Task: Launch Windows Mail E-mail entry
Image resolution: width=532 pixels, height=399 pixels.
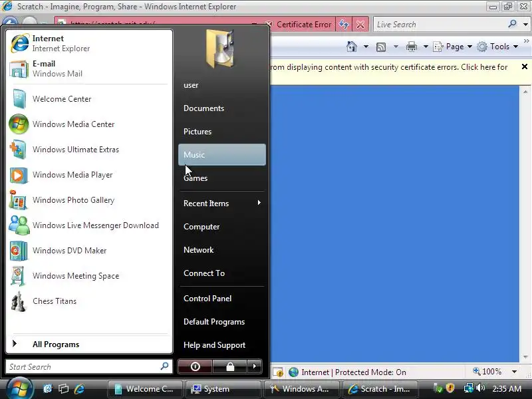Action: (89, 69)
